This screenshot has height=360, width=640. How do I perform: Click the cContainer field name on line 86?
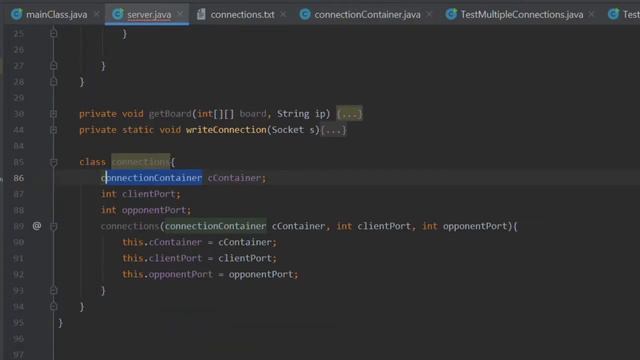coord(234,178)
